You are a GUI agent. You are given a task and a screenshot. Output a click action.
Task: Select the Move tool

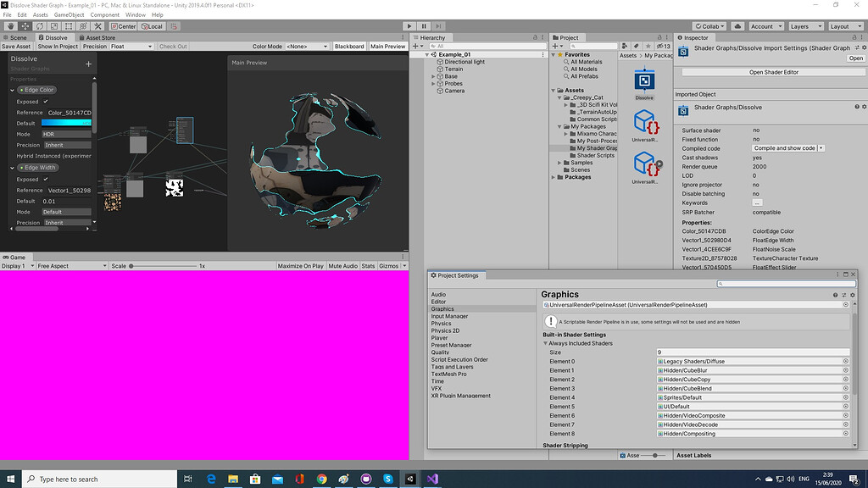[x=25, y=26]
